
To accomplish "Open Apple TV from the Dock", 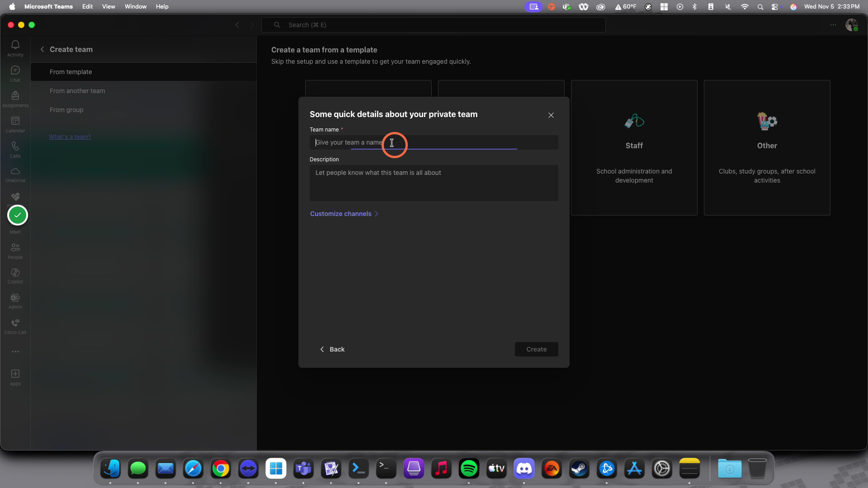I will click(496, 469).
